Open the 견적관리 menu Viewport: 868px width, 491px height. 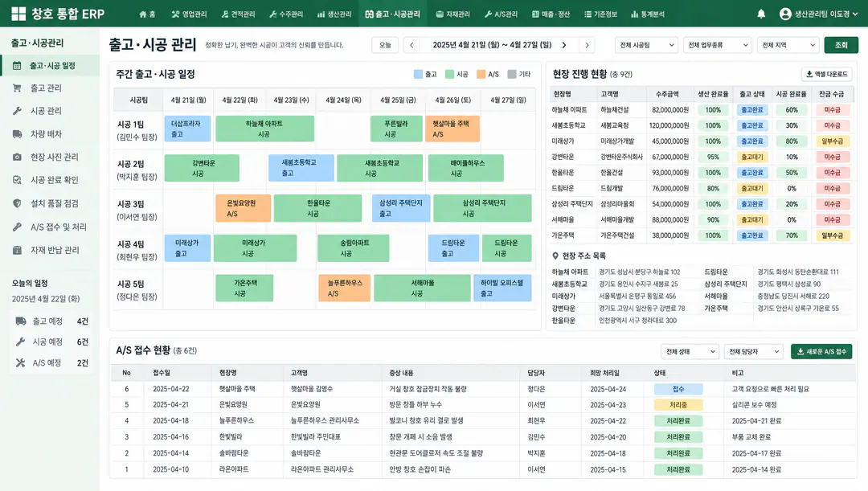(x=238, y=14)
